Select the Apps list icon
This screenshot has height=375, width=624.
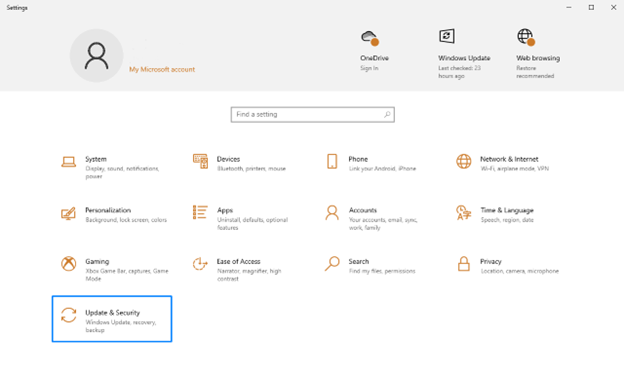pyautogui.click(x=200, y=212)
